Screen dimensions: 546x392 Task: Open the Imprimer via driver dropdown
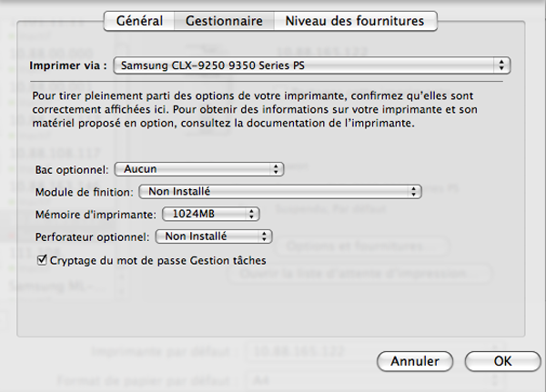pyautogui.click(x=311, y=65)
